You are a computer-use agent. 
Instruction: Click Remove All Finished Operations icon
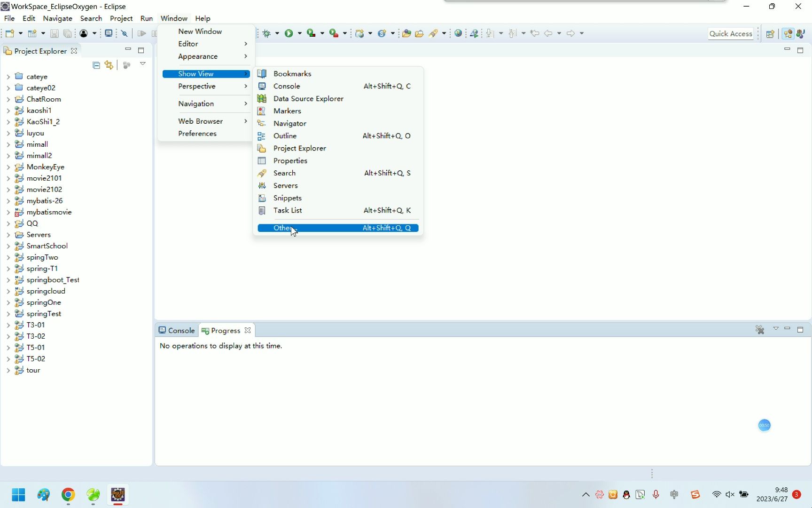pos(760,330)
